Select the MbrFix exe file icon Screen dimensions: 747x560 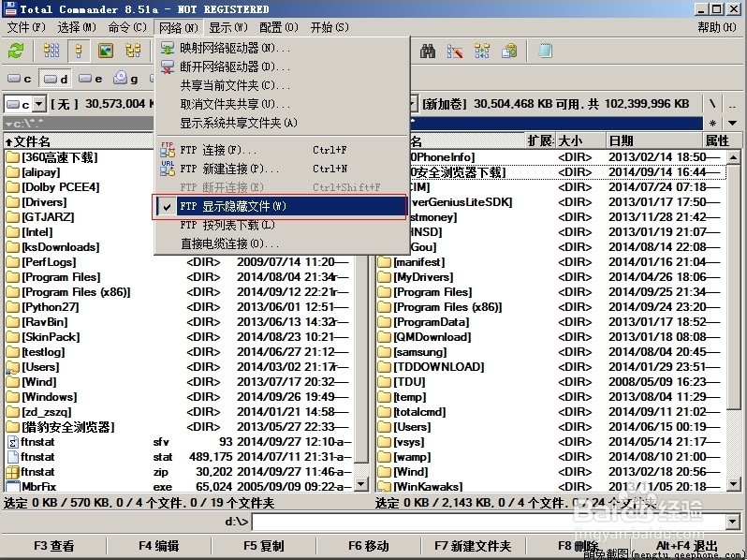tap(13, 487)
